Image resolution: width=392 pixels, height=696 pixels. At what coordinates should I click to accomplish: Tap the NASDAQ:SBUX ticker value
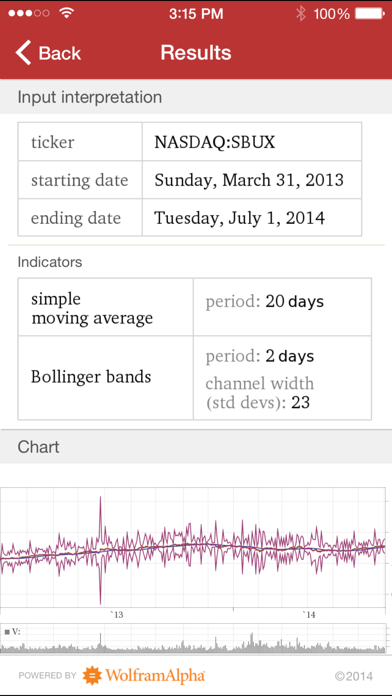(x=215, y=142)
